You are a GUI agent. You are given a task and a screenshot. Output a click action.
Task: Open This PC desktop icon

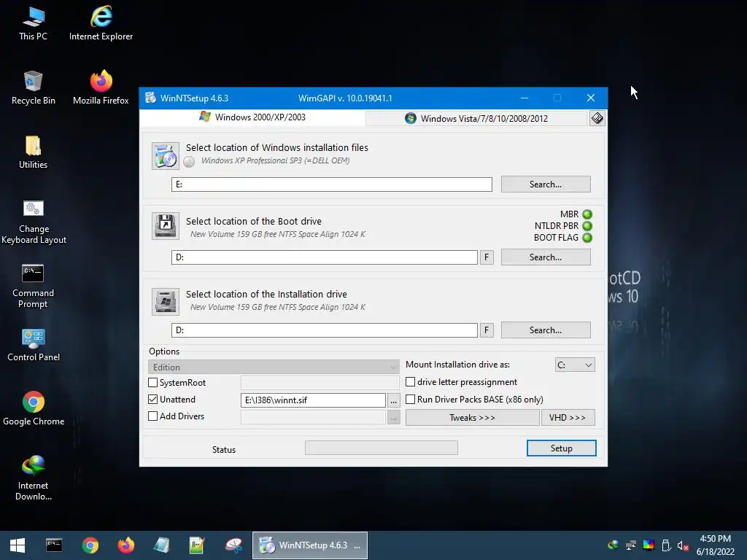(33, 24)
